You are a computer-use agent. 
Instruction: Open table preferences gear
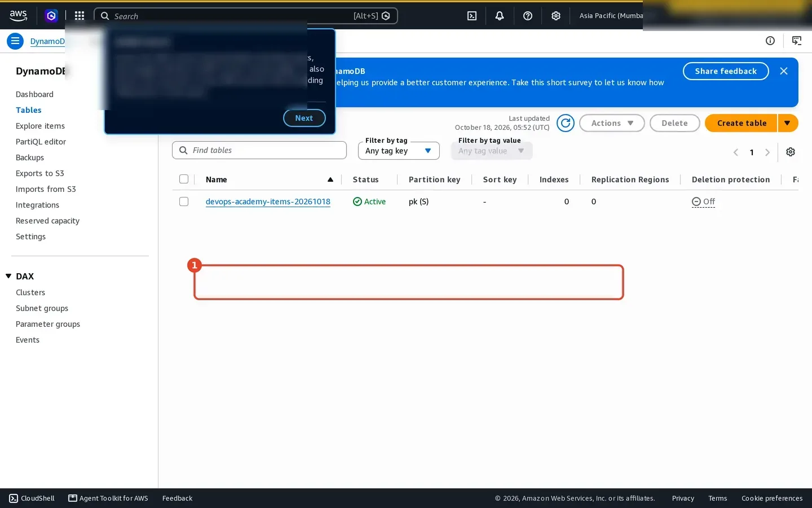[x=791, y=152]
